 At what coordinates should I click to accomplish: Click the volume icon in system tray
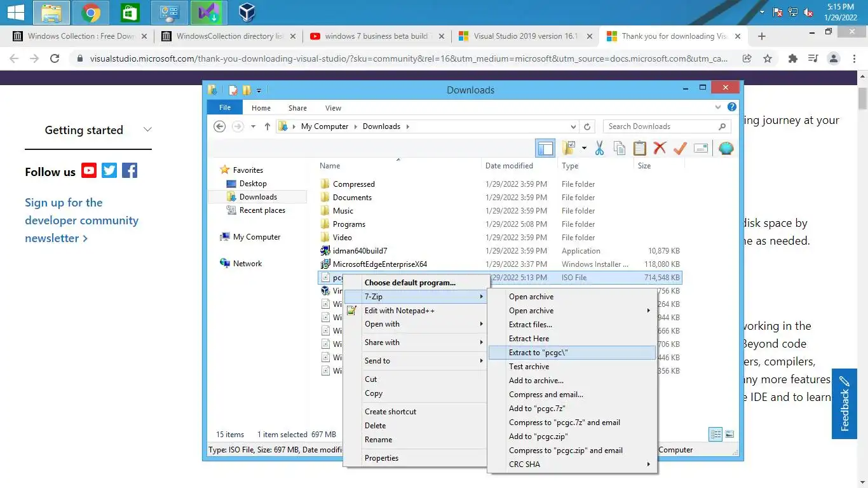pyautogui.click(x=809, y=12)
